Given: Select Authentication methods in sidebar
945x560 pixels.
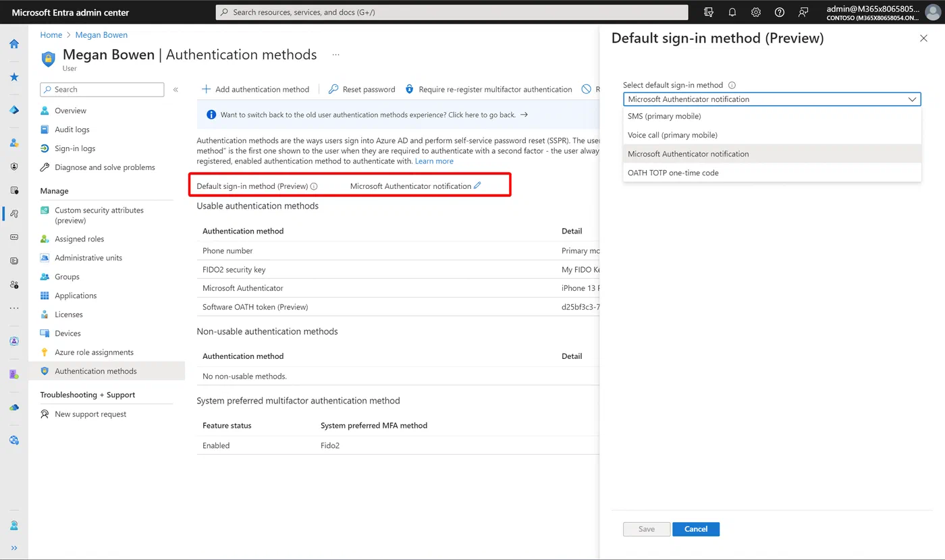Looking at the screenshot, I should [x=107, y=371].
